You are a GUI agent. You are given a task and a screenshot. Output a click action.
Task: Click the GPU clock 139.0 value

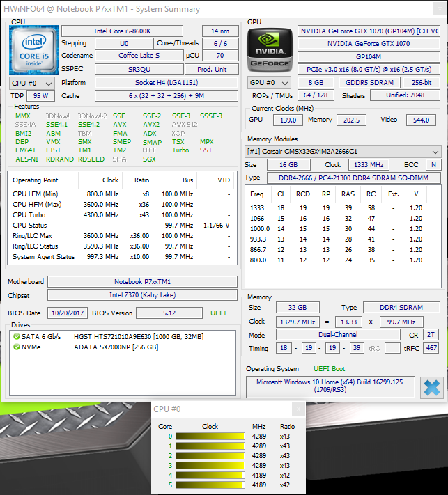point(288,120)
